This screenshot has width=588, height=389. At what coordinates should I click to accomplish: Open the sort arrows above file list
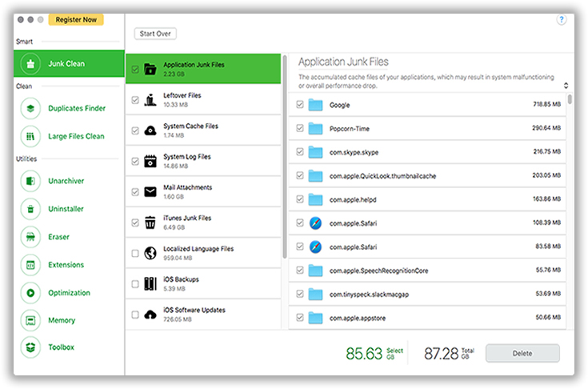566,86
